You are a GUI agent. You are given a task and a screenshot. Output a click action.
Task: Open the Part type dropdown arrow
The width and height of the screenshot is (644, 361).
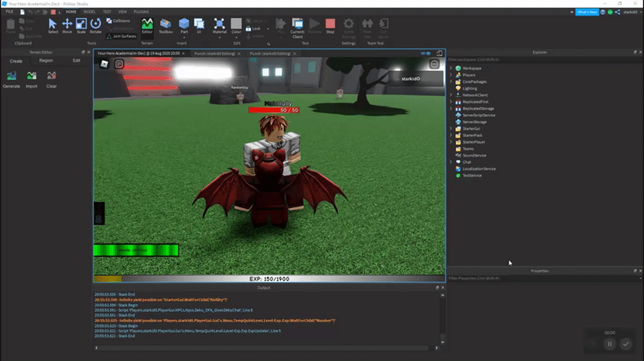[x=184, y=37]
